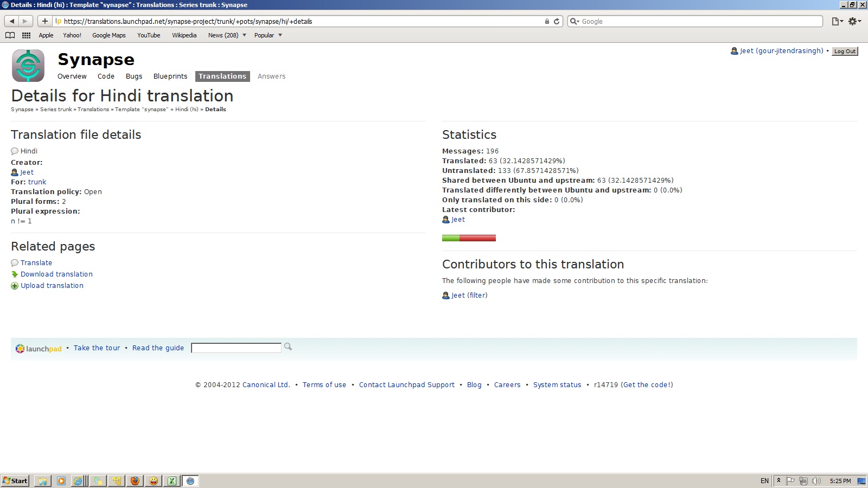Open Firefox from the taskbar
The image size is (868, 488).
pos(135,481)
